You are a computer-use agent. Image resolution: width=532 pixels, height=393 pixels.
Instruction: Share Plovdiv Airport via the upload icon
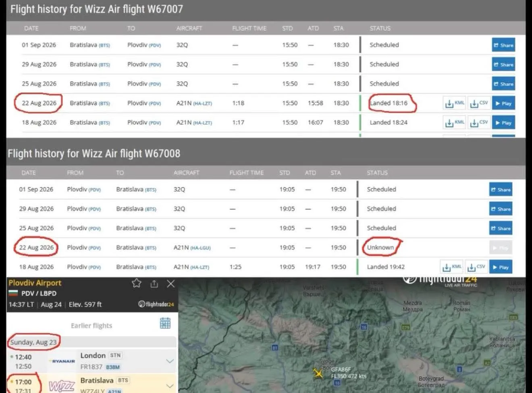(154, 284)
